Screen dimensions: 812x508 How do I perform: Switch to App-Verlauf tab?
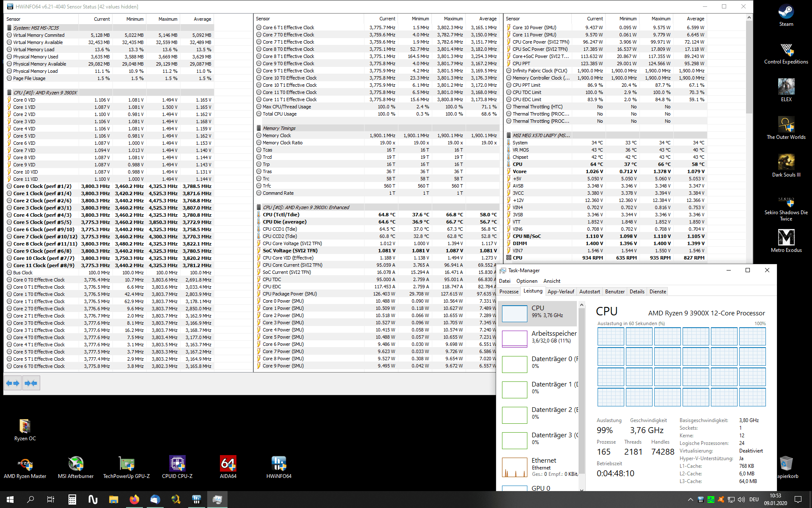point(561,292)
